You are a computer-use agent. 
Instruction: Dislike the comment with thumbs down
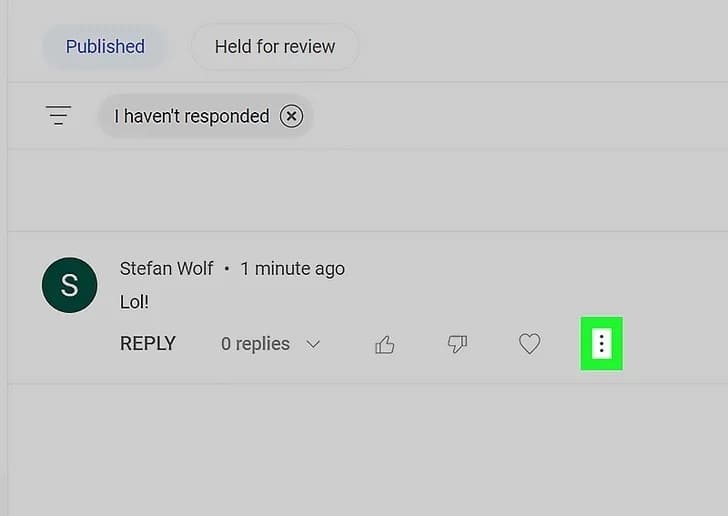coord(457,344)
